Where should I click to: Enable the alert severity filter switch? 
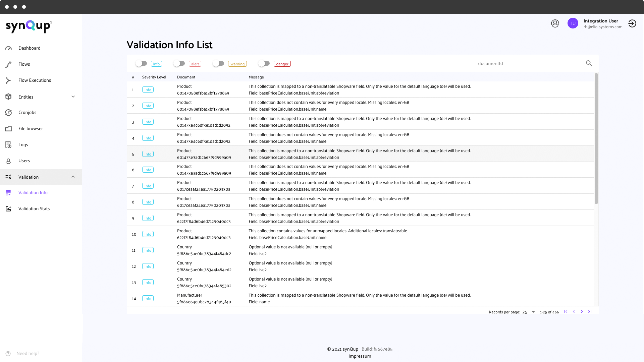click(179, 63)
